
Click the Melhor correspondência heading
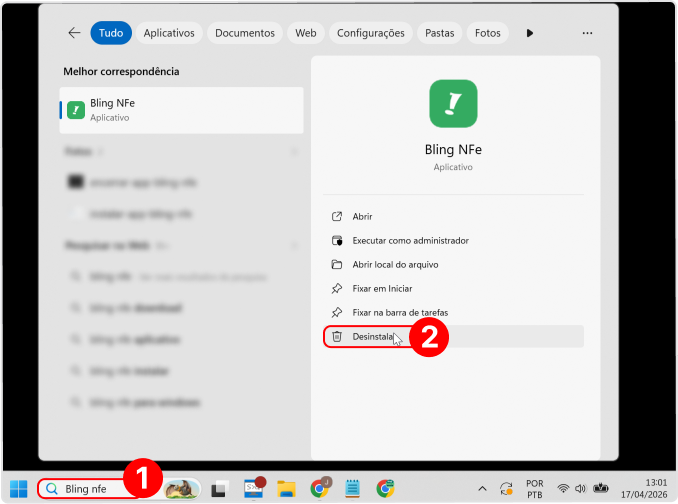tap(121, 71)
